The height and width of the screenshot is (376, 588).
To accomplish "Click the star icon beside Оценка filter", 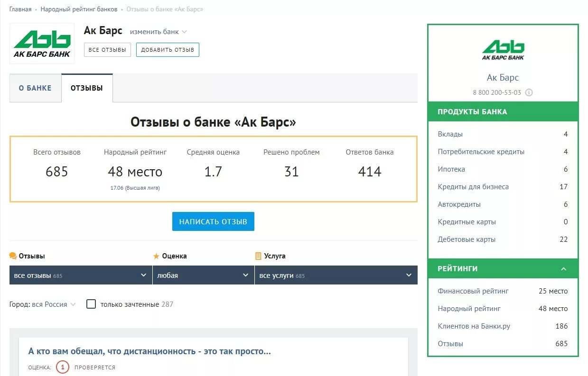I will click(x=156, y=256).
